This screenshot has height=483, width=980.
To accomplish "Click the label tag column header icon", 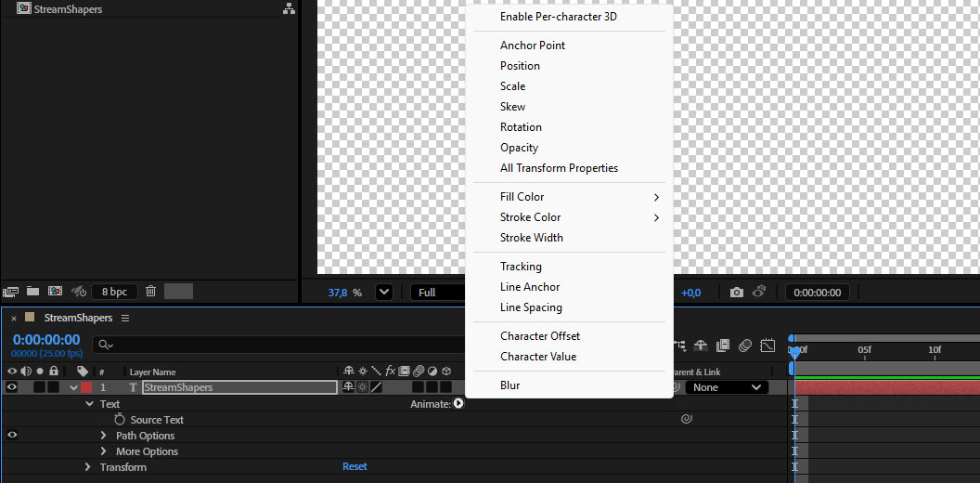I will 83,371.
